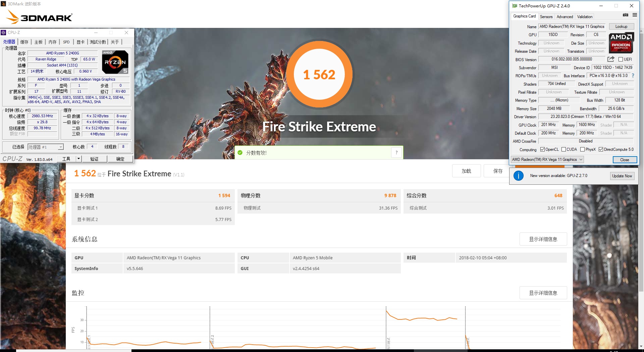Click the 显卡分数 value 1 594

[x=224, y=195]
